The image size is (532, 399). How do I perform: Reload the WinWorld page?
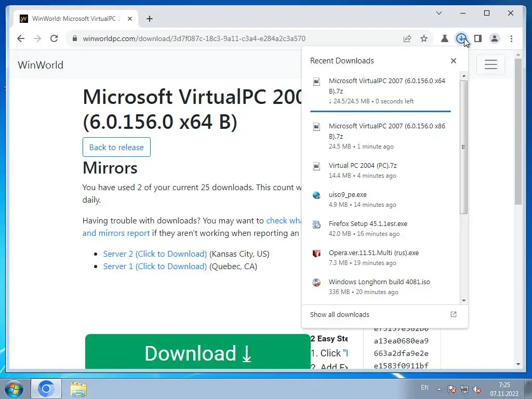pyautogui.click(x=54, y=38)
